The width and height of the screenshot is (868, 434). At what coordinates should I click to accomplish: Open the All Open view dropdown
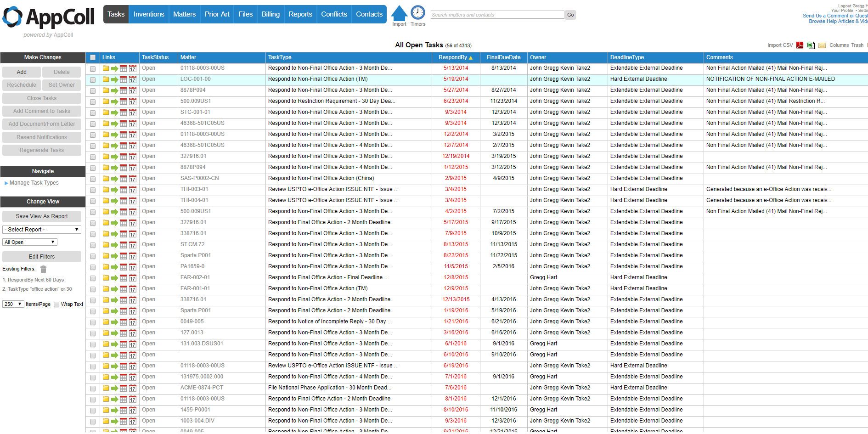click(30, 242)
